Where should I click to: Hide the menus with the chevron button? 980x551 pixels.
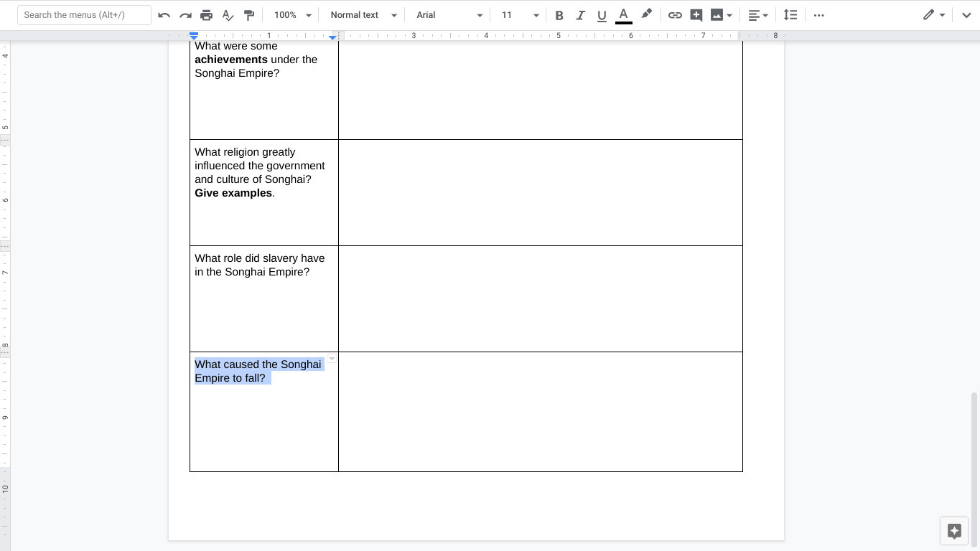coord(966,15)
